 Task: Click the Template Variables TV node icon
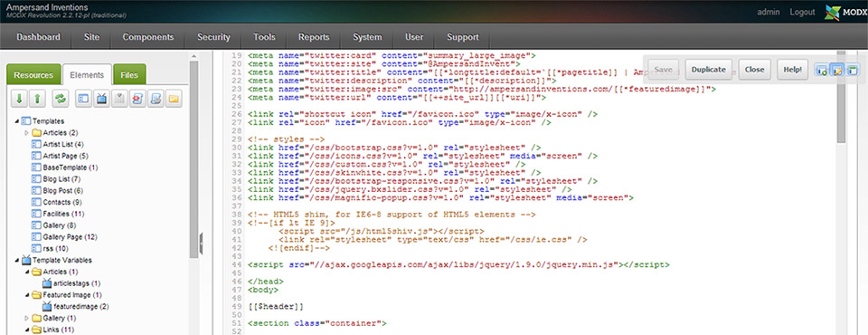pyautogui.click(x=25, y=260)
